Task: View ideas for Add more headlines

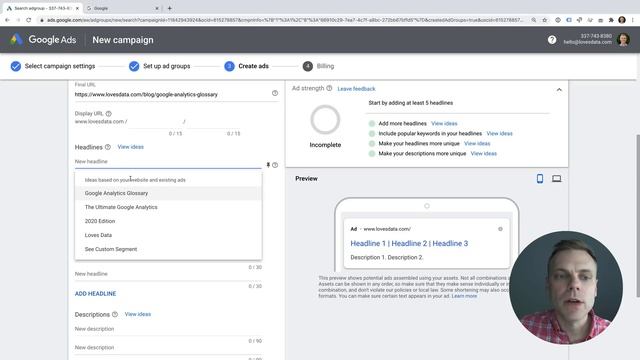Action: pyautogui.click(x=444, y=123)
